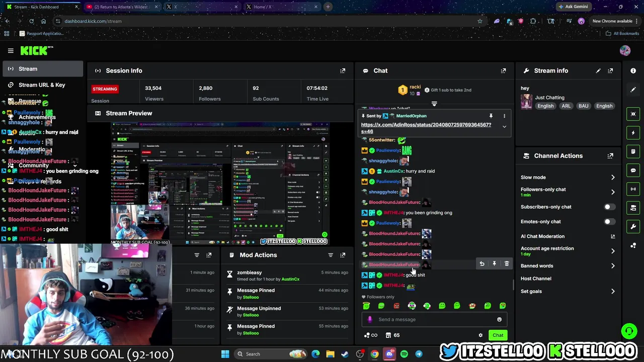Select the angry red emote
Viewport: 644px width, 362px height.
pos(396,306)
